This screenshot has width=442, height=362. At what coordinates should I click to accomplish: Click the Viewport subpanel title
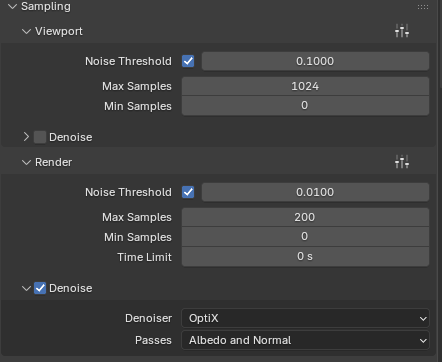tap(59, 31)
